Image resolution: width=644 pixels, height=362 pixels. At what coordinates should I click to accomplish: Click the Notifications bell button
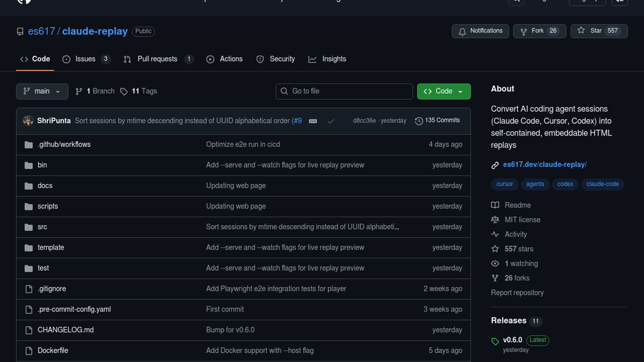(x=480, y=31)
